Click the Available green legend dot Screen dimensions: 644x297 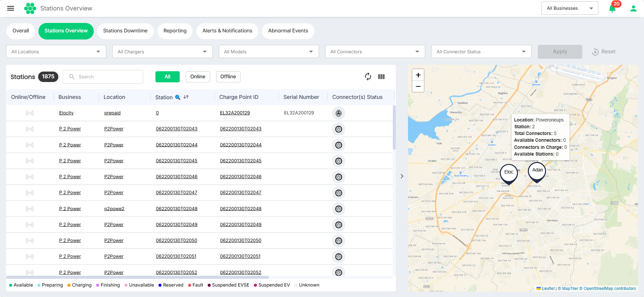pyautogui.click(x=11, y=285)
